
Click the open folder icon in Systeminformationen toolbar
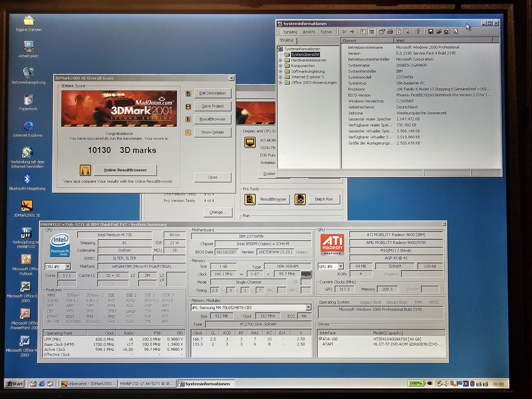439,31
